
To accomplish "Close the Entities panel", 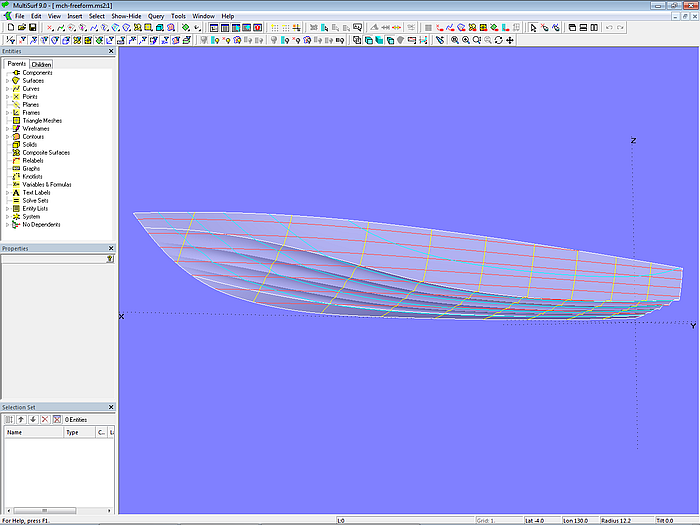I will [111, 51].
